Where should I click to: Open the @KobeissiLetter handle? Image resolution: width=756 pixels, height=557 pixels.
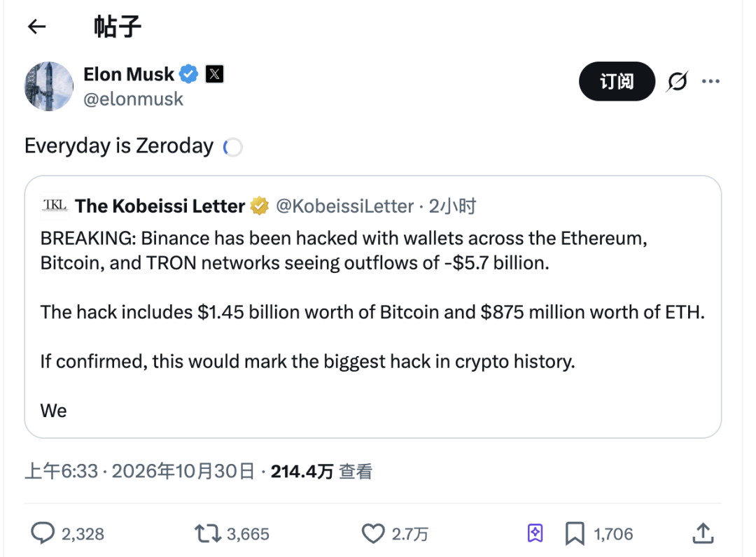[x=344, y=206]
